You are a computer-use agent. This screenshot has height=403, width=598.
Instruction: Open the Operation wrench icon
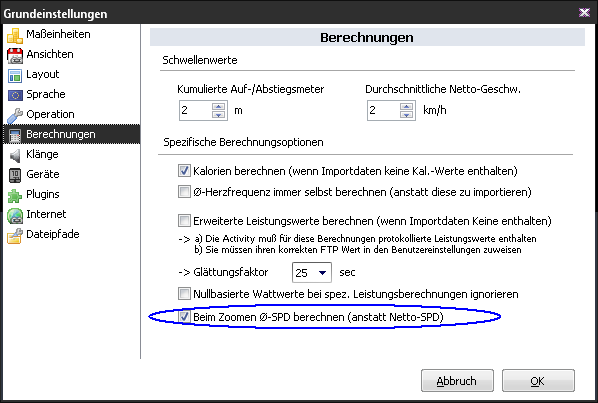click(x=15, y=115)
